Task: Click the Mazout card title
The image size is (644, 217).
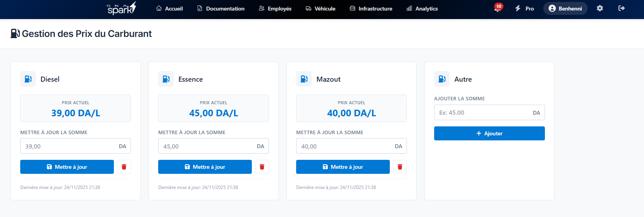Action: pos(328,79)
